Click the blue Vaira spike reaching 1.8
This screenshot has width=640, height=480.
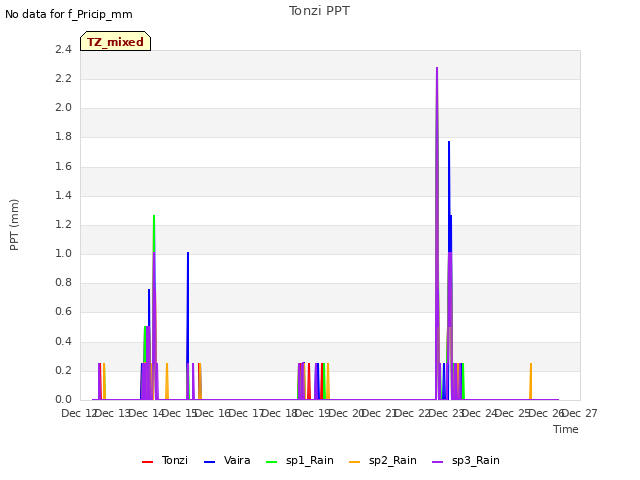coord(449,142)
